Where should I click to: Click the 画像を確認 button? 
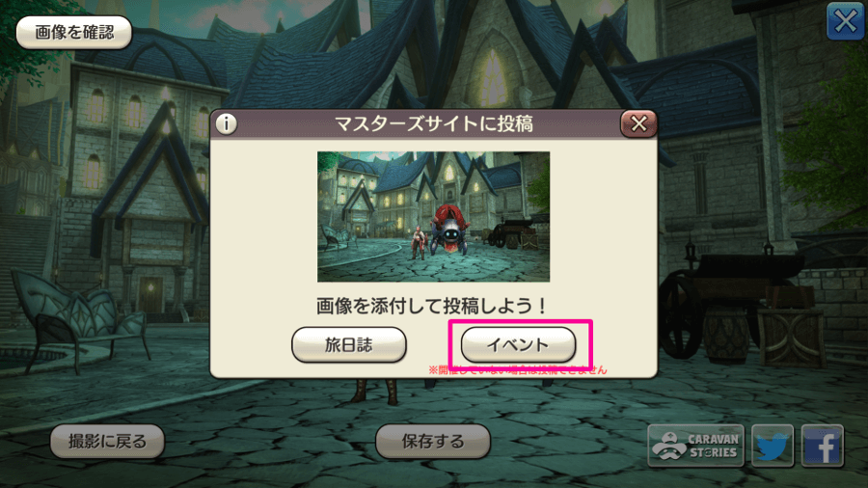[74, 32]
